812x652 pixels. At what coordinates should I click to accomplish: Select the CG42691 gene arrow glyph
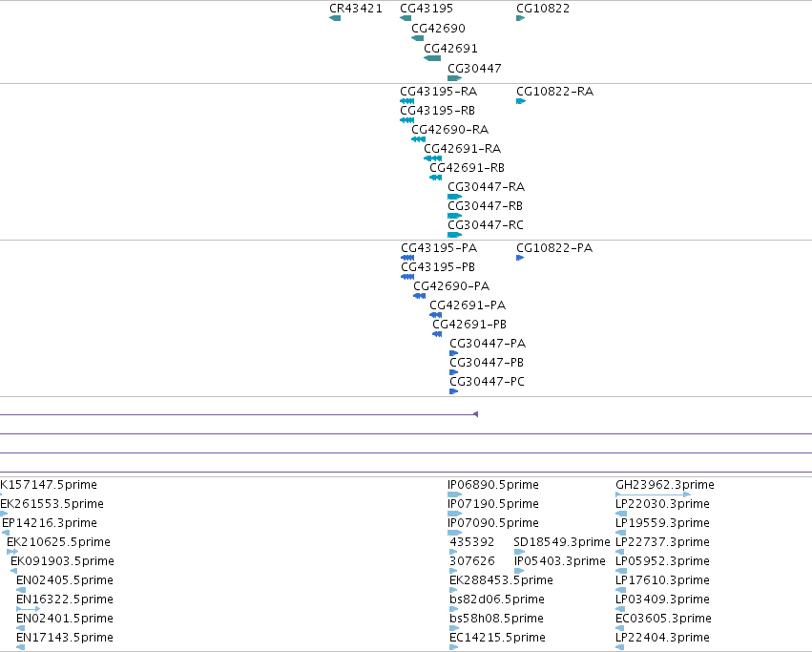point(432,58)
